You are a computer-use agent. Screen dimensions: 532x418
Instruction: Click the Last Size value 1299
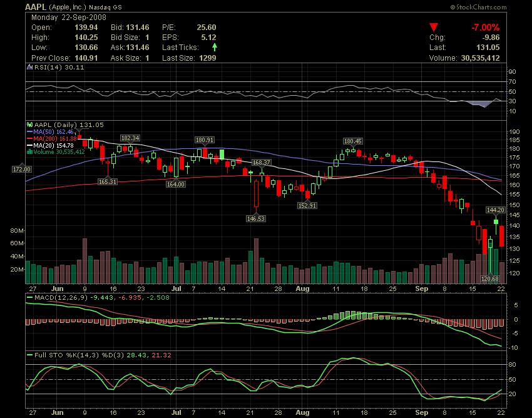208,58
